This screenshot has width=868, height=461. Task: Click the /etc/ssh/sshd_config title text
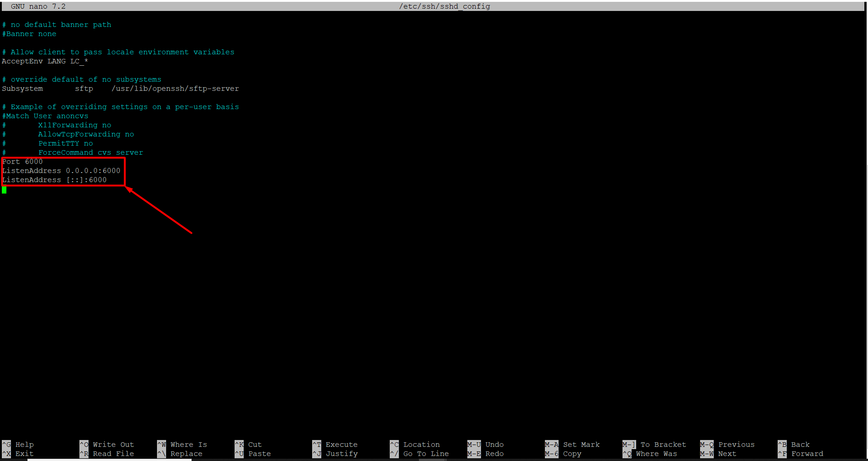pyautogui.click(x=444, y=6)
